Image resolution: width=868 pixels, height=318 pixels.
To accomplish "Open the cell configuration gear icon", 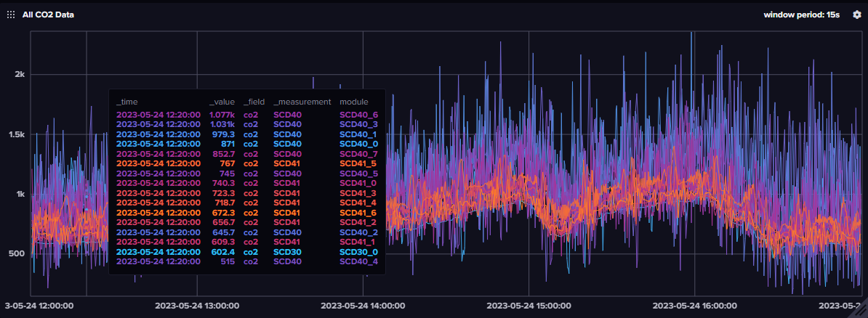I will [856, 15].
